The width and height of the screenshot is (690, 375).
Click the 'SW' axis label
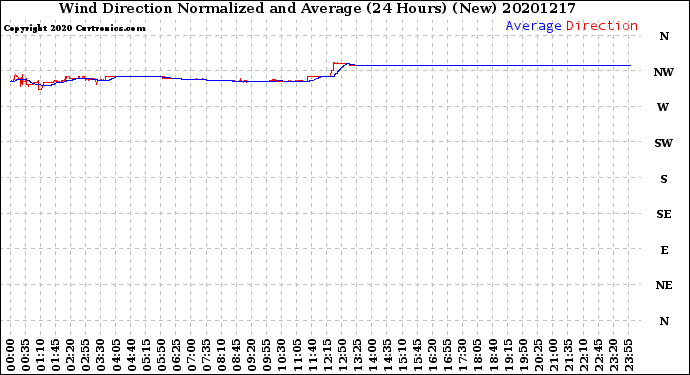664,143
